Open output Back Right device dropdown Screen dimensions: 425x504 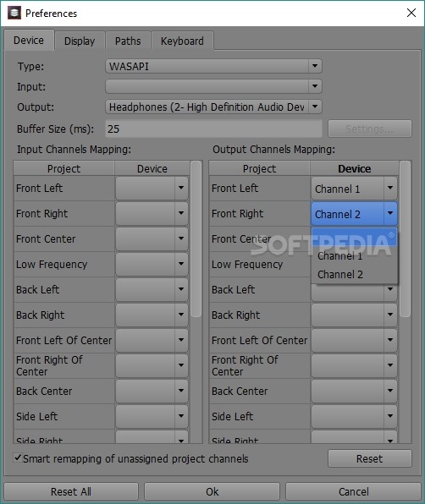[354, 315]
